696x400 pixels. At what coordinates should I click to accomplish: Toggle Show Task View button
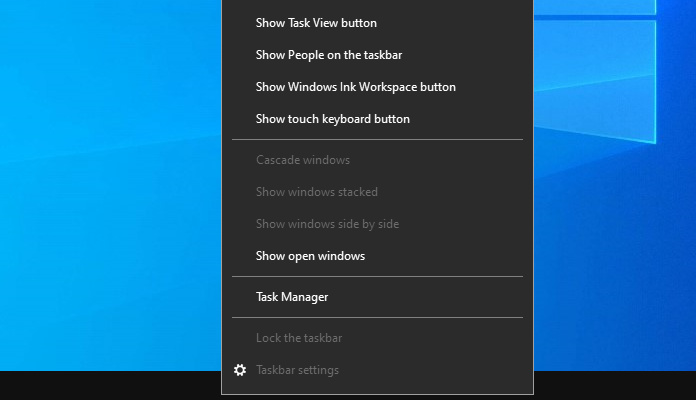pyautogui.click(x=377, y=23)
